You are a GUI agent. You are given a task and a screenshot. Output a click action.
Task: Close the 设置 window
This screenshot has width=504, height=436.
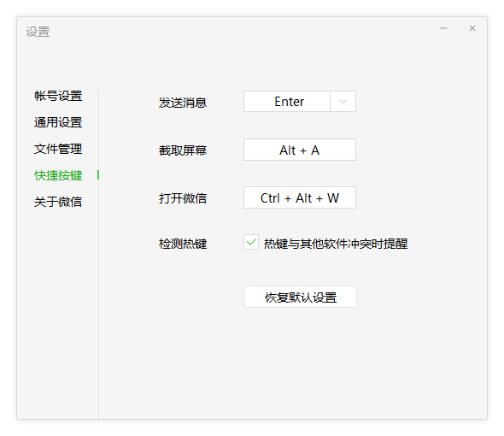pyautogui.click(x=472, y=28)
